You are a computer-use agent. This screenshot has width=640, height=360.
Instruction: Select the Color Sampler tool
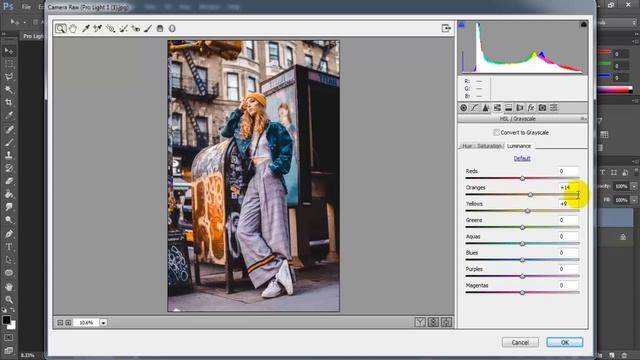[x=98, y=29]
